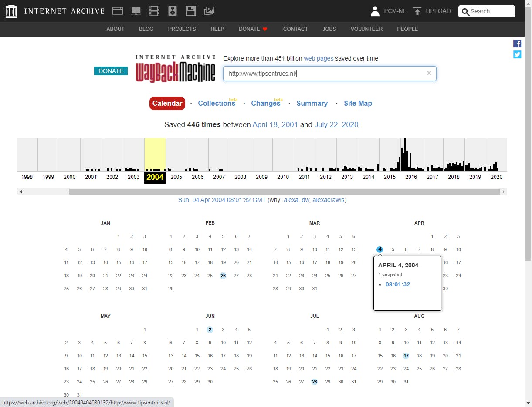
Task: Open the PEOPLE menu item
Action: coord(407,29)
